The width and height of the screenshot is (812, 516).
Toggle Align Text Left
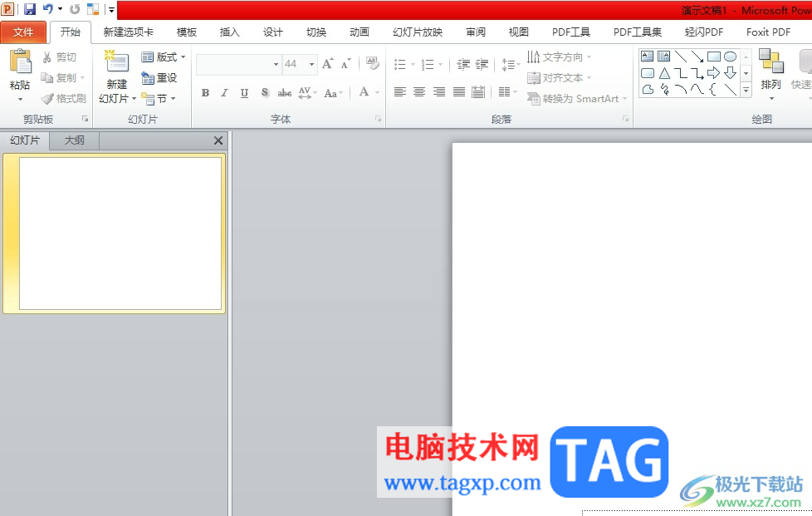[x=400, y=92]
